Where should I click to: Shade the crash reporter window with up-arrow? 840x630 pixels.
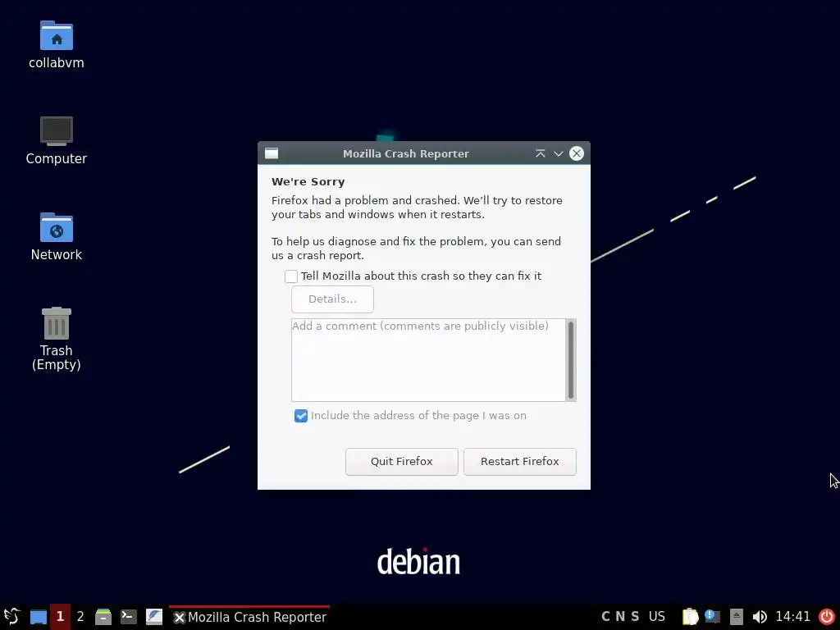pyautogui.click(x=540, y=153)
